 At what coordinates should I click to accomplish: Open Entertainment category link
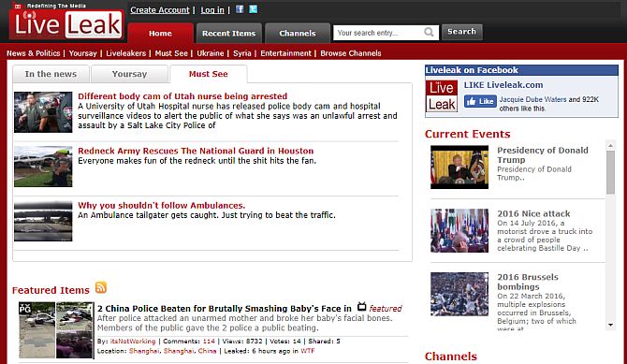click(x=285, y=53)
